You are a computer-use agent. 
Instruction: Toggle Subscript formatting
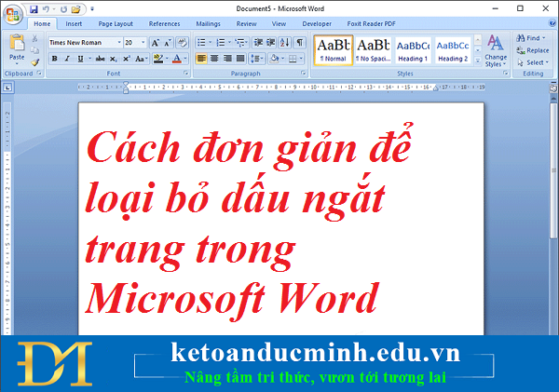(113, 59)
